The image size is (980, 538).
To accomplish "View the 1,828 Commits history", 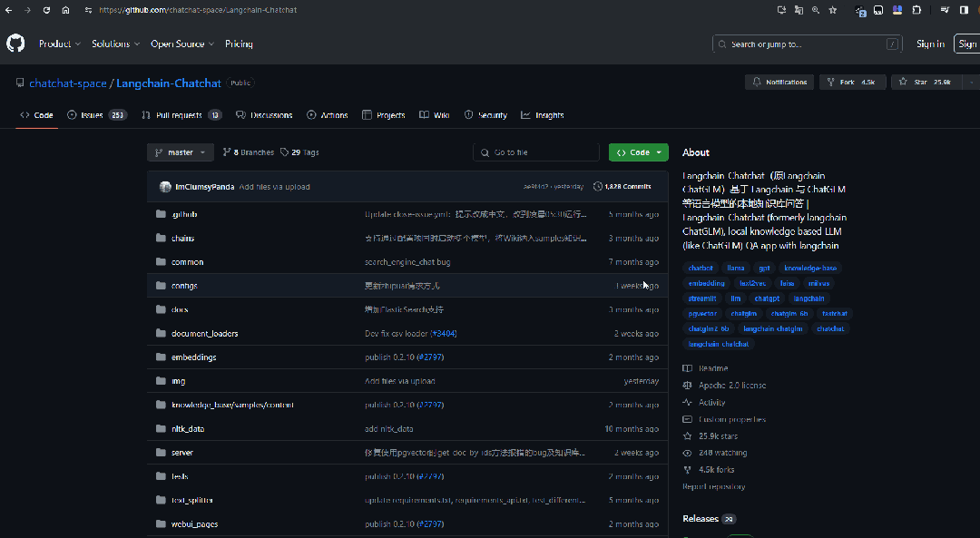I will click(622, 186).
